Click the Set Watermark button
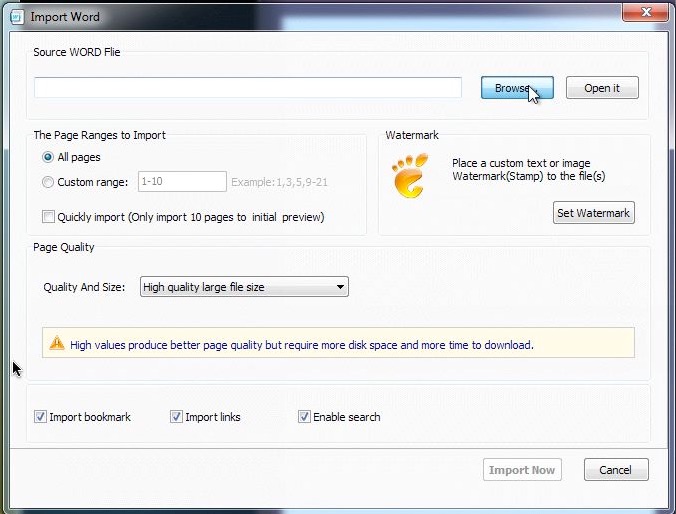Screen dimensions: 676x514 pos(593,213)
